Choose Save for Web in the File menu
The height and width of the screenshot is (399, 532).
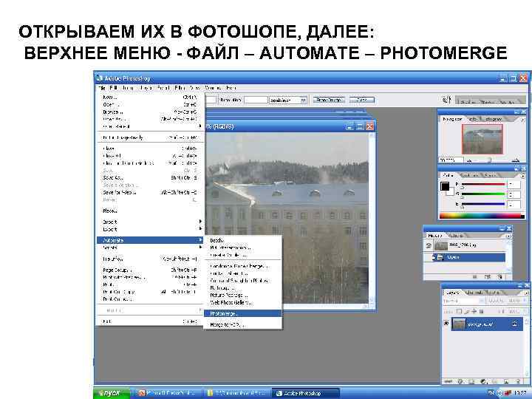tap(150, 192)
